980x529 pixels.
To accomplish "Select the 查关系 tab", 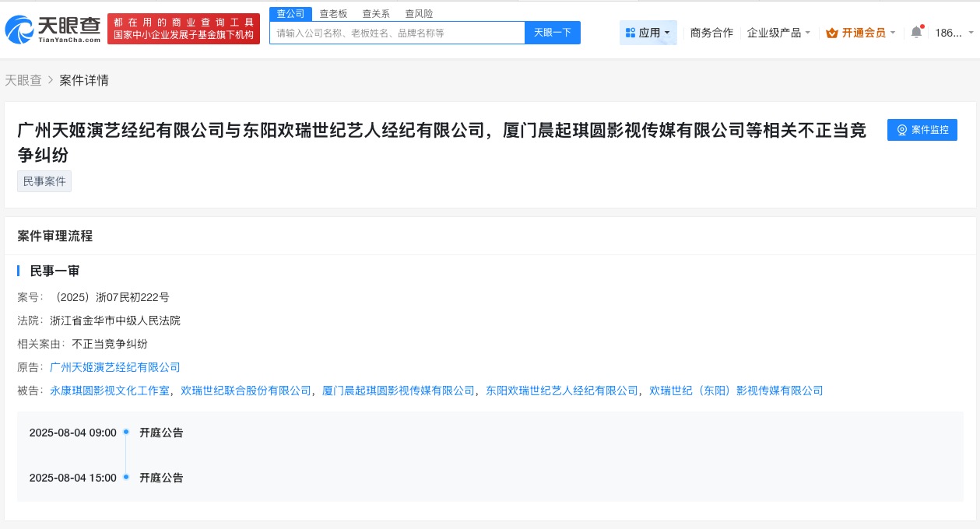I will (376, 13).
